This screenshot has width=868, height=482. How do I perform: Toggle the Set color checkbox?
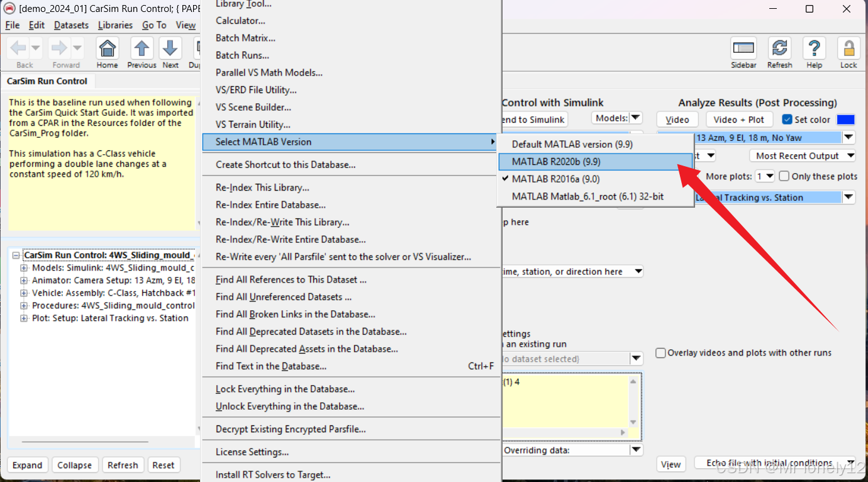tap(787, 120)
